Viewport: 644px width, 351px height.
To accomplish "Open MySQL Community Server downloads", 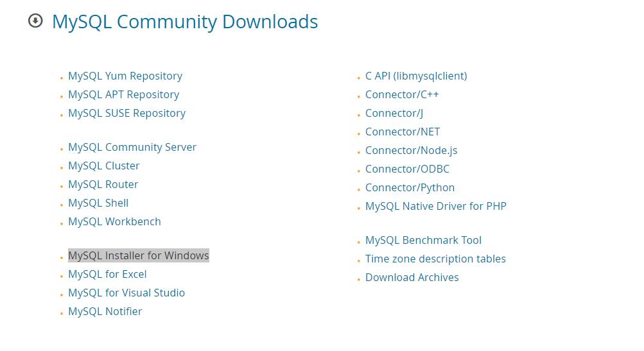I will (x=132, y=147).
